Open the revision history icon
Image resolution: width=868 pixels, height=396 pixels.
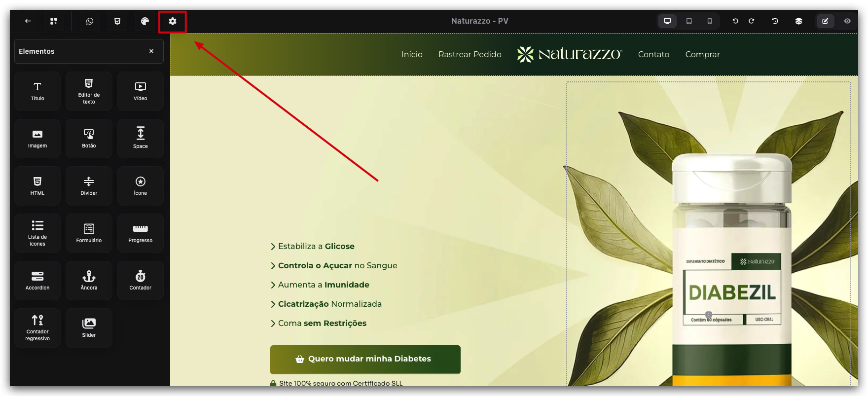tap(775, 21)
